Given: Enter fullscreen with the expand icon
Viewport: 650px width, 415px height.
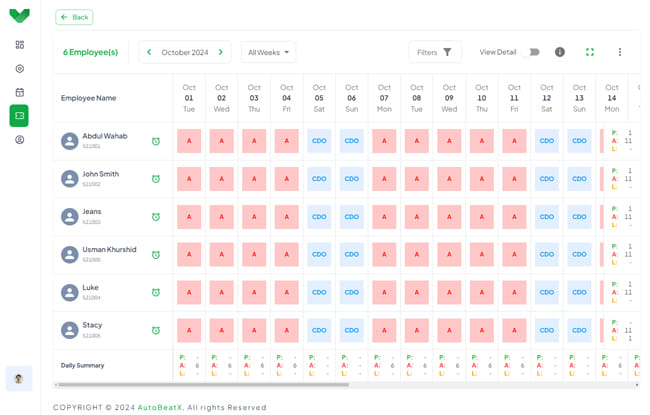Looking at the screenshot, I should [590, 52].
